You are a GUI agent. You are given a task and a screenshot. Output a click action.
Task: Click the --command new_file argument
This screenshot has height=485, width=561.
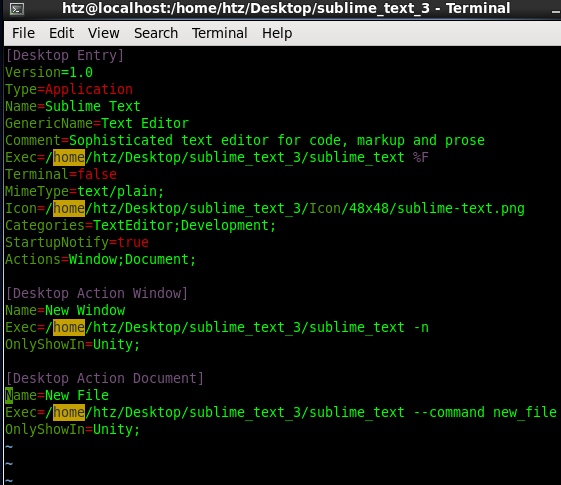coord(485,412)
